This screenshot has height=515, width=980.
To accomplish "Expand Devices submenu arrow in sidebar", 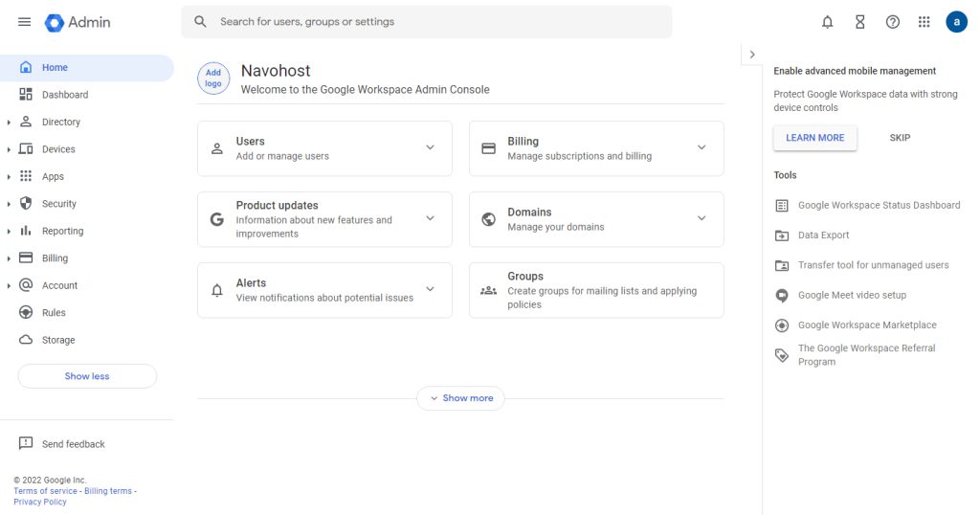I will 9,150.
